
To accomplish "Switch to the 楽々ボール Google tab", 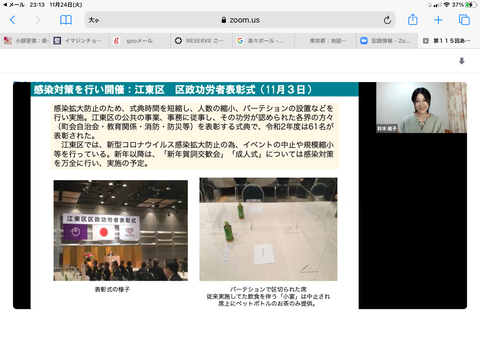I will coord(263,41).
